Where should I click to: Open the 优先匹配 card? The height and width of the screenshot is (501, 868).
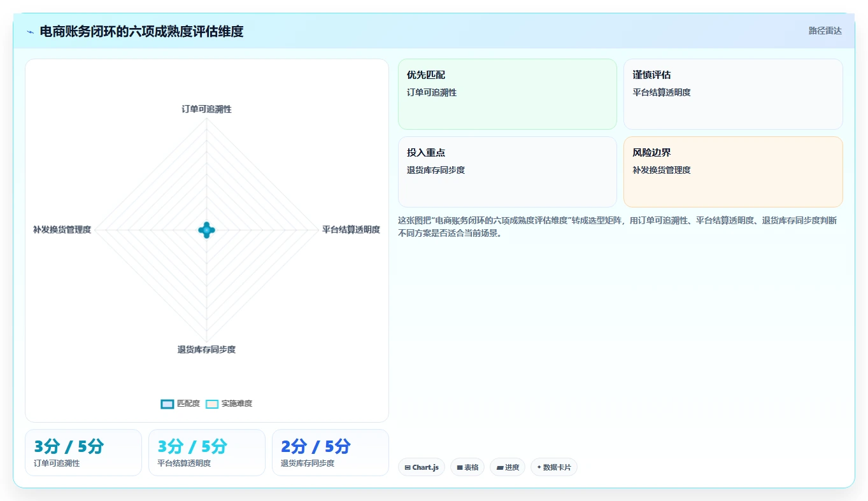(x=508, y=94)
